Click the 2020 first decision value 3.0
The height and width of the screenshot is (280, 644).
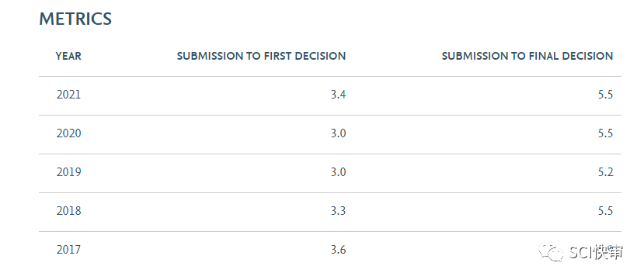[339, 133]
